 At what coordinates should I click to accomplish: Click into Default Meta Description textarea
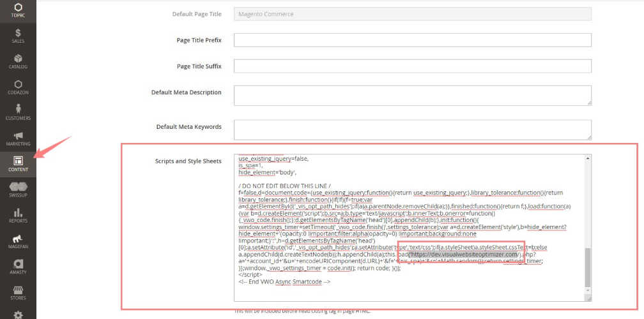412,95
